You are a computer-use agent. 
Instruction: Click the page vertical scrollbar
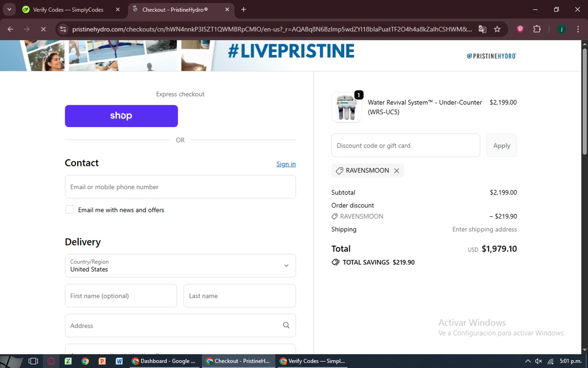coord(584,101)
